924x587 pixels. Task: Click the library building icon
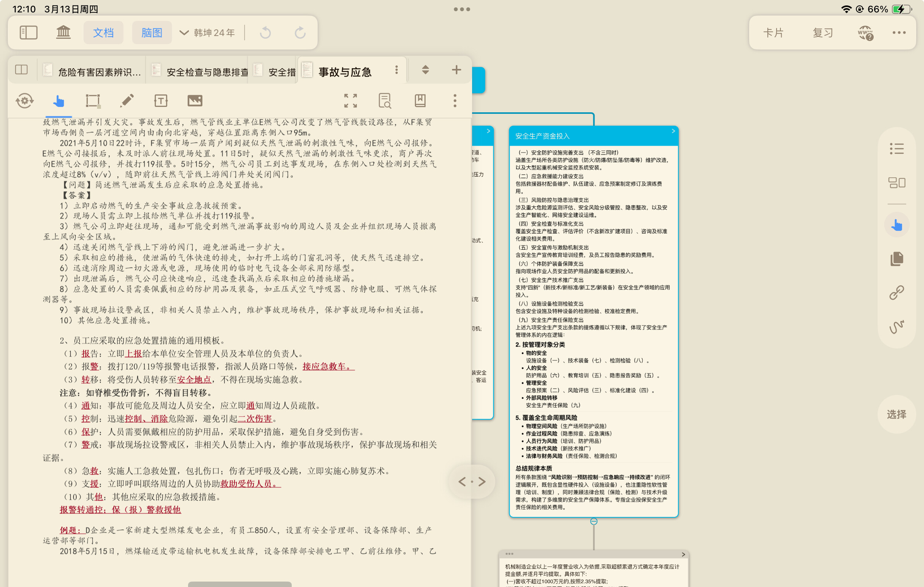coord(63,33)
